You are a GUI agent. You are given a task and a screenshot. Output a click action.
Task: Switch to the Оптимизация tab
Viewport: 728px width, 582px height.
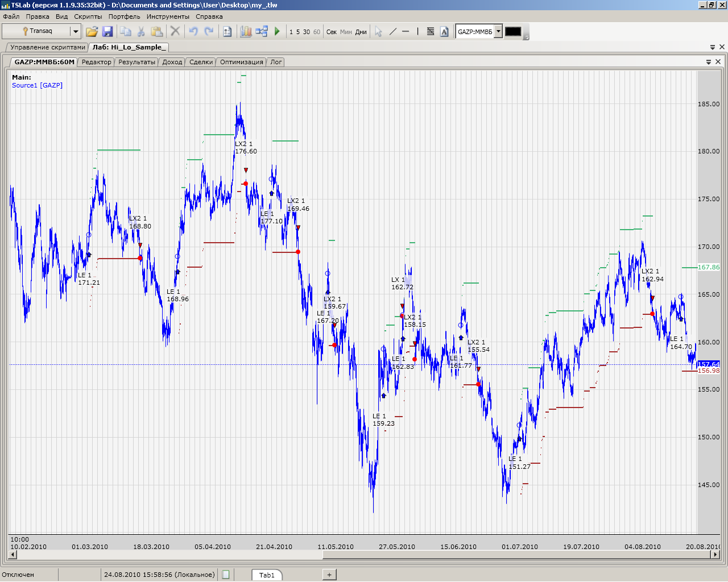(241, 62)
